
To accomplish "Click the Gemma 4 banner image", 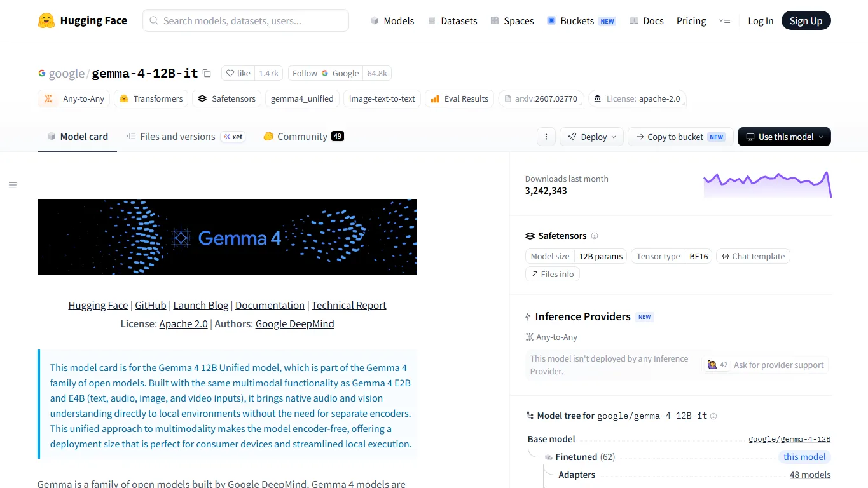I will tap(227, 236).
